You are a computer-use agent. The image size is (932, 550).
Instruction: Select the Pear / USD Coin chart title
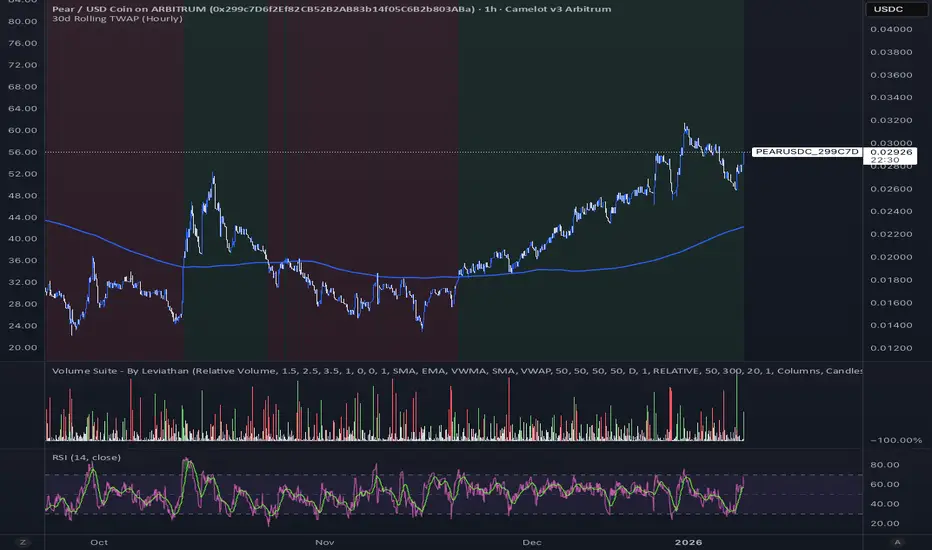[x=331, y=9]
